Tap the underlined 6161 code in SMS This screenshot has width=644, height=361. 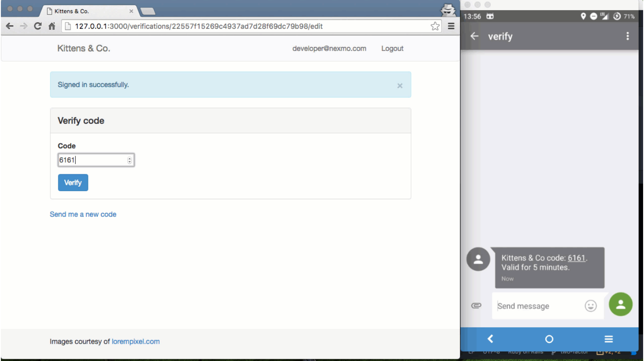(x=577, y=258)
